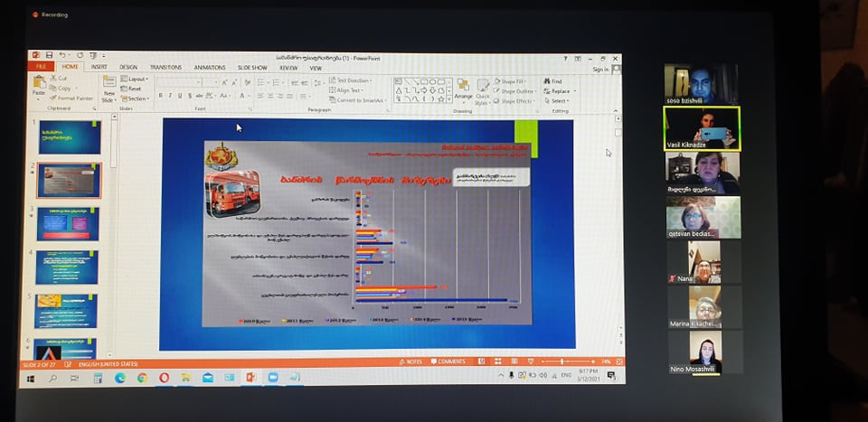Viewport: 868px width, 422px height.
Task: Click the Format Painter tool
Action: coord(72,98)
